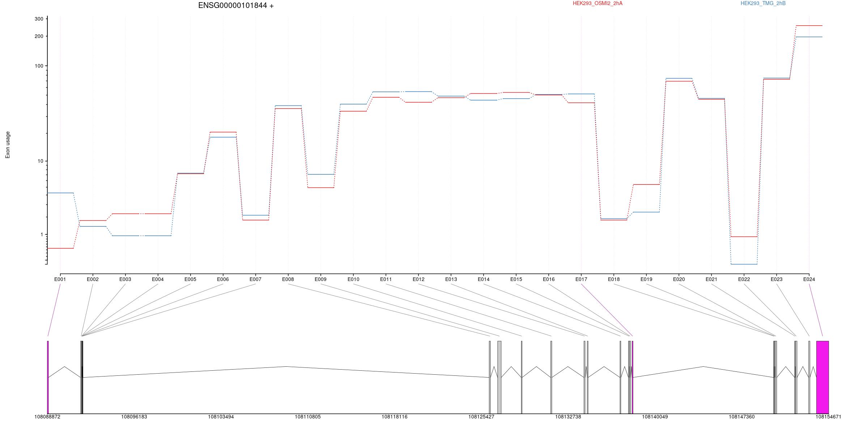The image size is (868, 434).
Task: Click the E004 exon label
Action: [158, 279]
